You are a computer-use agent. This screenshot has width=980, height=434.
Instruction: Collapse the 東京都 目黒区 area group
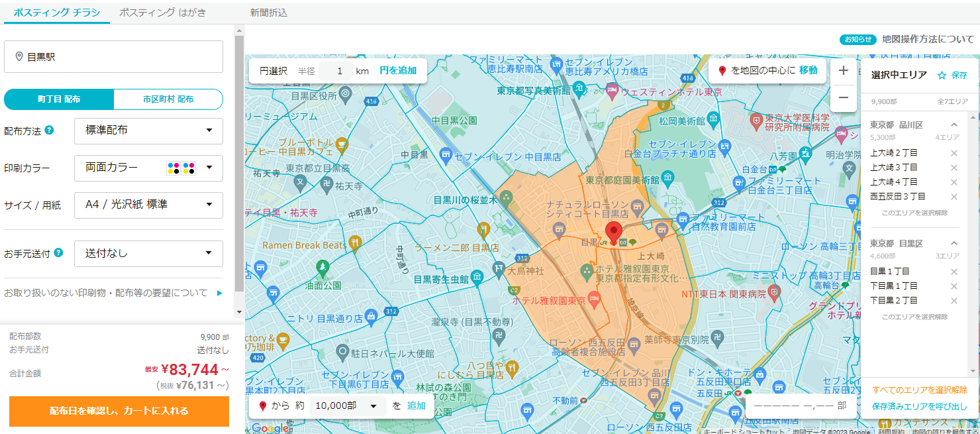[x=954, y=243]
